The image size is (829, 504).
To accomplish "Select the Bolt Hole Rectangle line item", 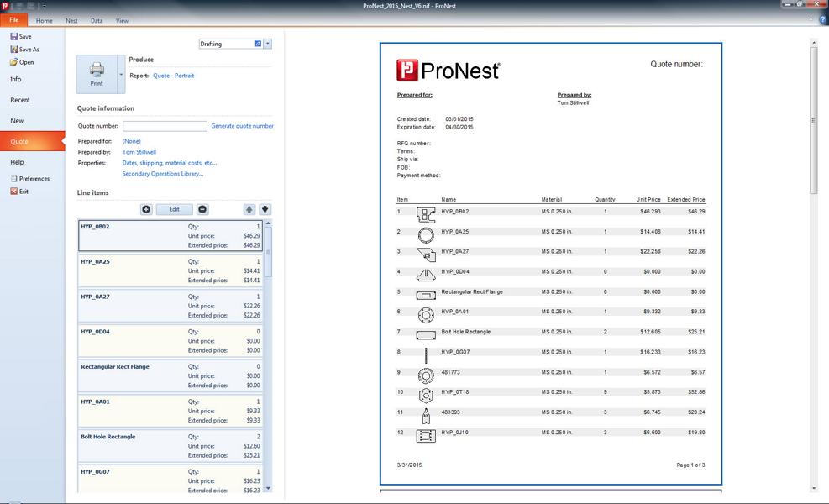I will pyautogui.click(x=171, y=445).
